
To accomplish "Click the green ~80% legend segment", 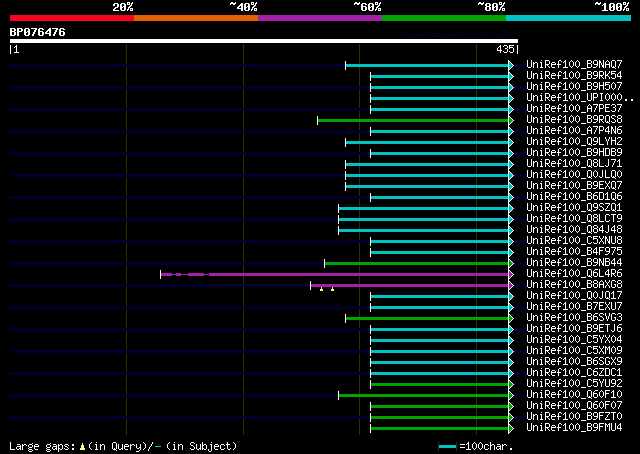I will pos(444,18).
